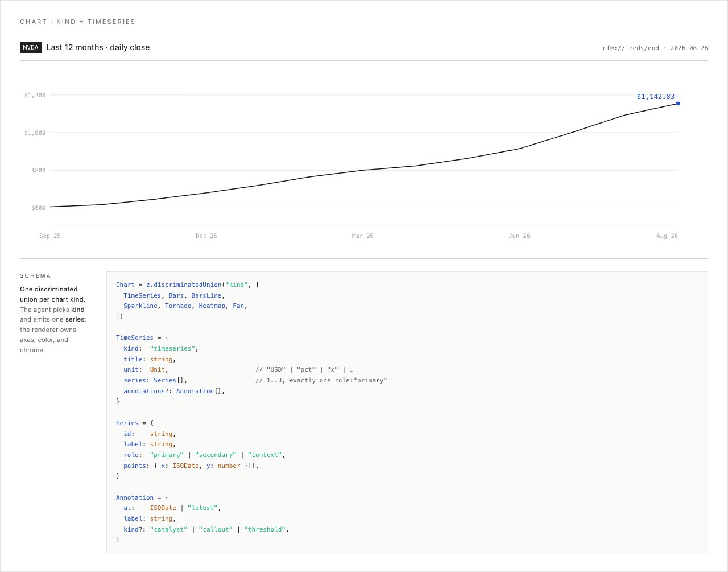Click the chart title 'Last 12 months · daily close'
The width and height of the screenshot is (728, 572).
(98, 47)
